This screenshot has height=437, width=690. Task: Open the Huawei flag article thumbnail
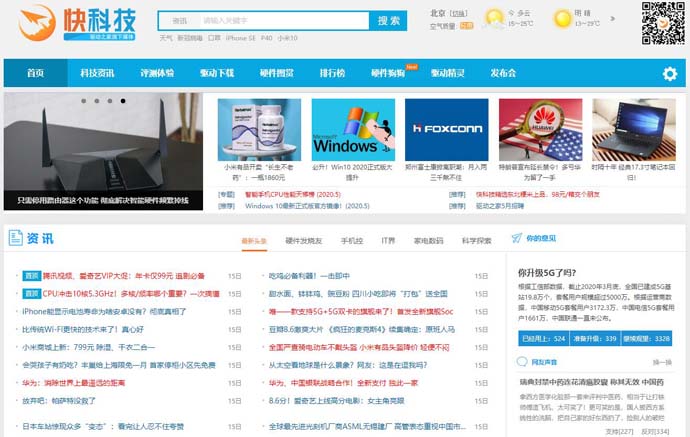pyautogui.click(x=540, y=129)
